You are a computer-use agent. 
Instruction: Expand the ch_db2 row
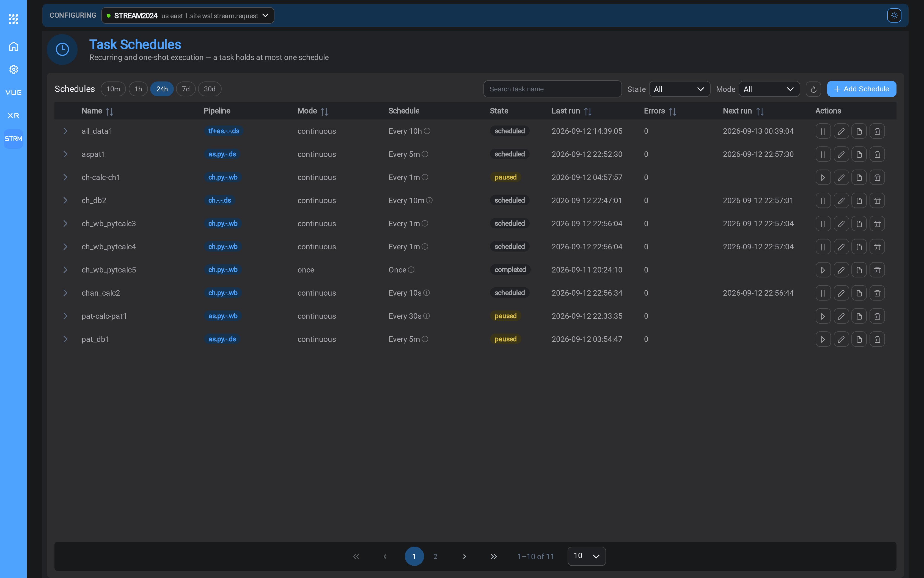click(65, 200)
